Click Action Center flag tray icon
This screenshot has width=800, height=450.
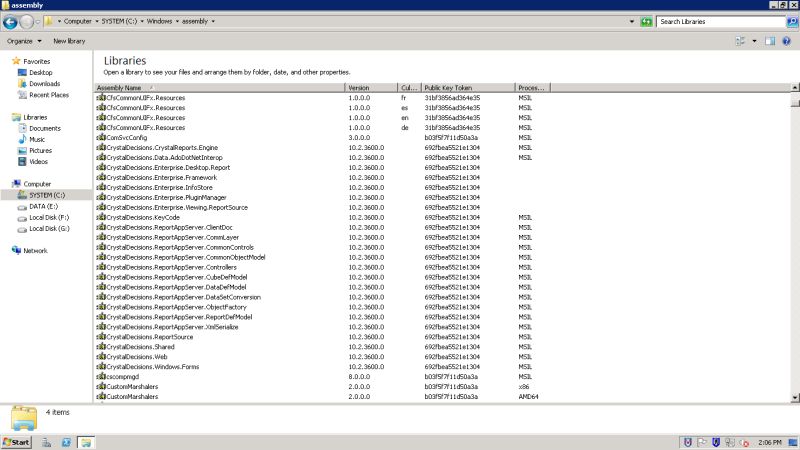(703, 442)
